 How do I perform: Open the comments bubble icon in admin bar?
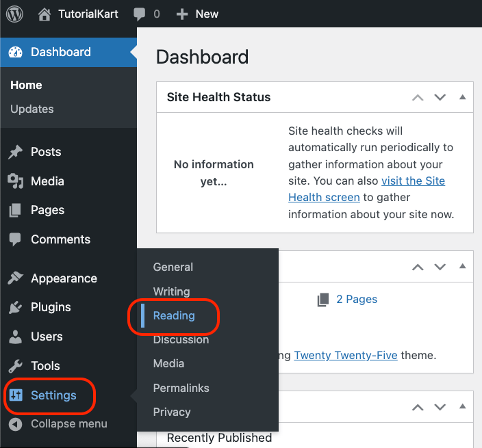[x=139, y=14]
